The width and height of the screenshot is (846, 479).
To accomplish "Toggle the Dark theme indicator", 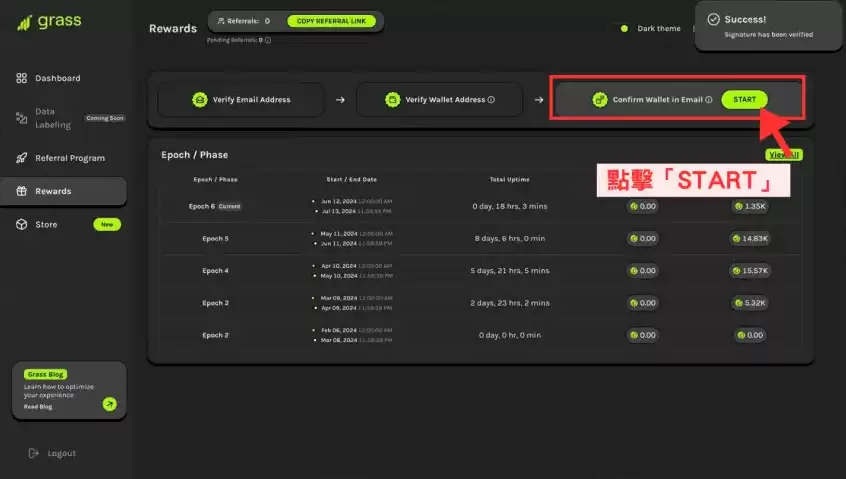I will (624, 29).
